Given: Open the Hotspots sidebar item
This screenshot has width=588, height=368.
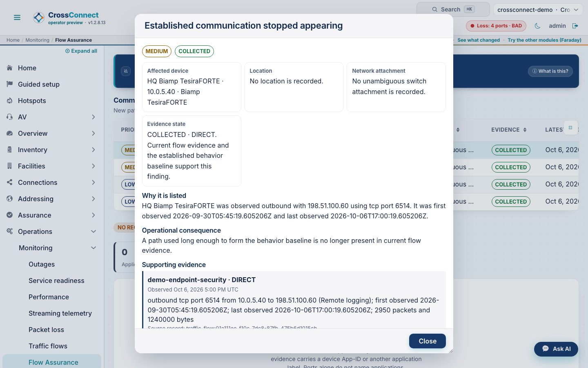Looking at the screenshot, I should pyautogui.click(x=52, y=101).
